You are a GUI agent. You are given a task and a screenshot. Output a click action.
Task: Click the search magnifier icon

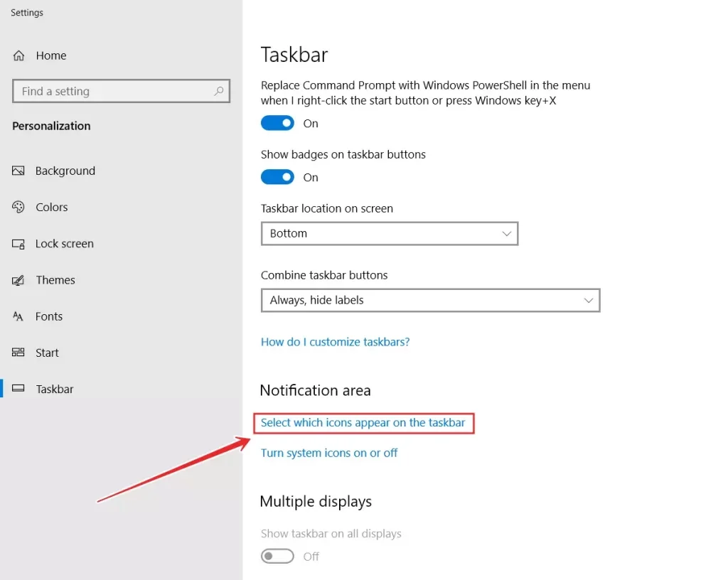(x=219, y=91)
